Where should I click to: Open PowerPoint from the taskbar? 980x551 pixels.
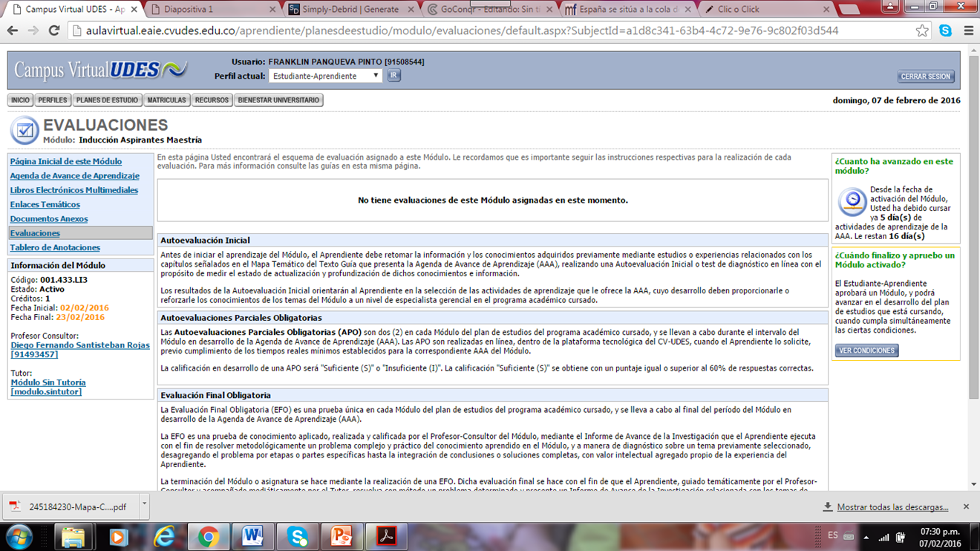pos(342,535)
